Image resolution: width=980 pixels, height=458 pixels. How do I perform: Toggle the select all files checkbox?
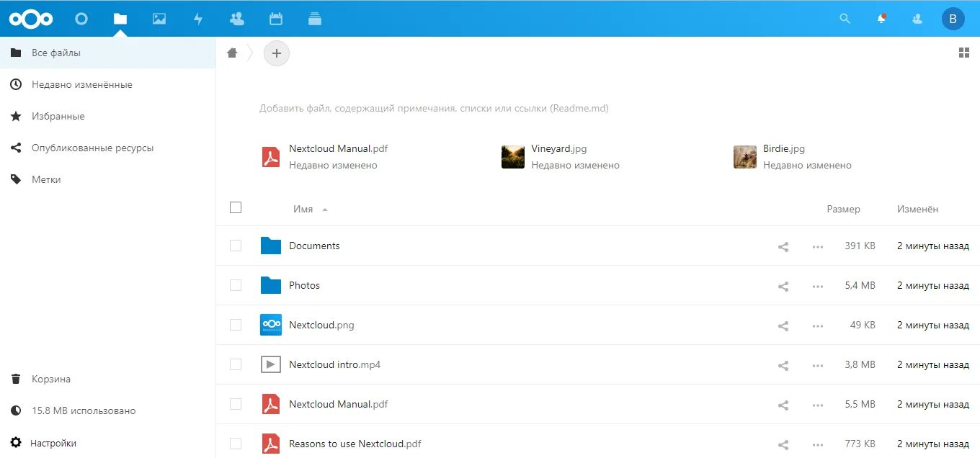point(236,207)
